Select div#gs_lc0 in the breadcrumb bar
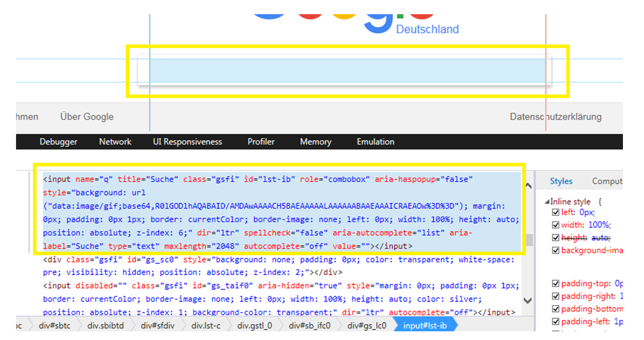Viewport: 644px width, 340px height. [367, 325]
